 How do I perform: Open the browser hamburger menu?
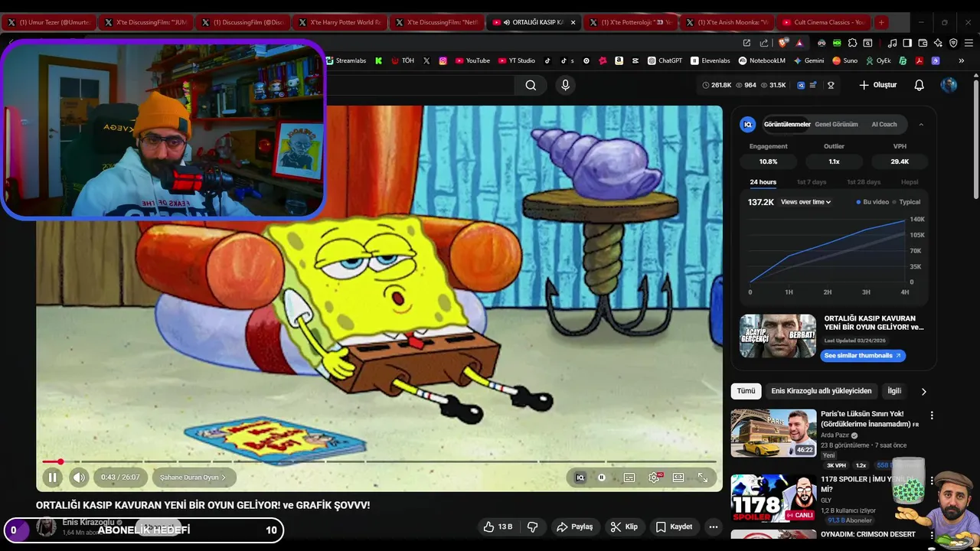[969, 43]
